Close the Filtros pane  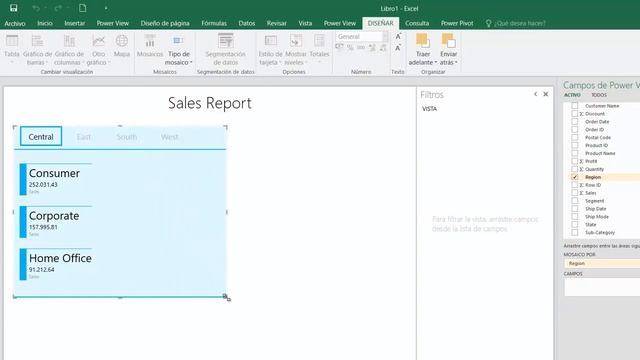546,94
